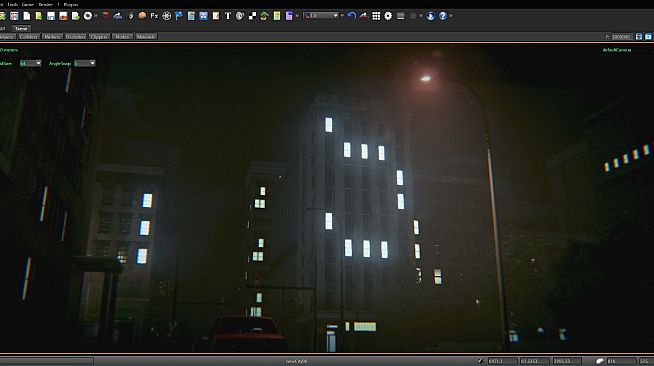Open the blue question mark help icon
Viewport: 654px width, 366px height.
(443, 16)
